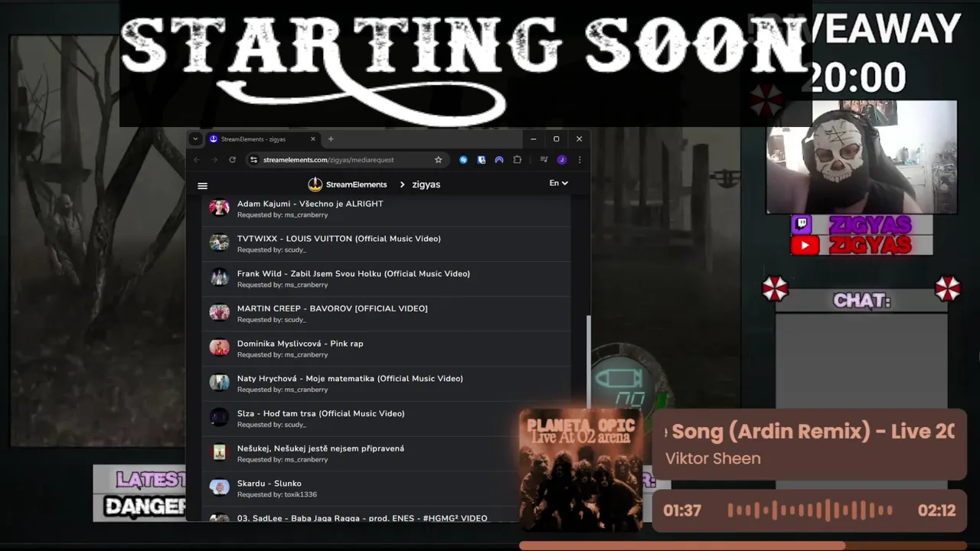The image size is (980, 551).
Task: Select Dominika Myslivcová - Pink rap
Action: pos(386,349)
